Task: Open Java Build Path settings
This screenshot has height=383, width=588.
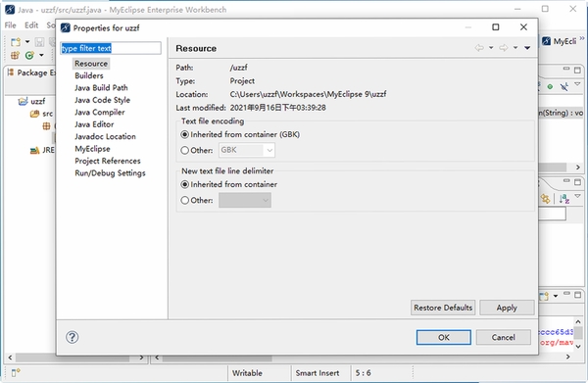Action: [x=101, y=88]
